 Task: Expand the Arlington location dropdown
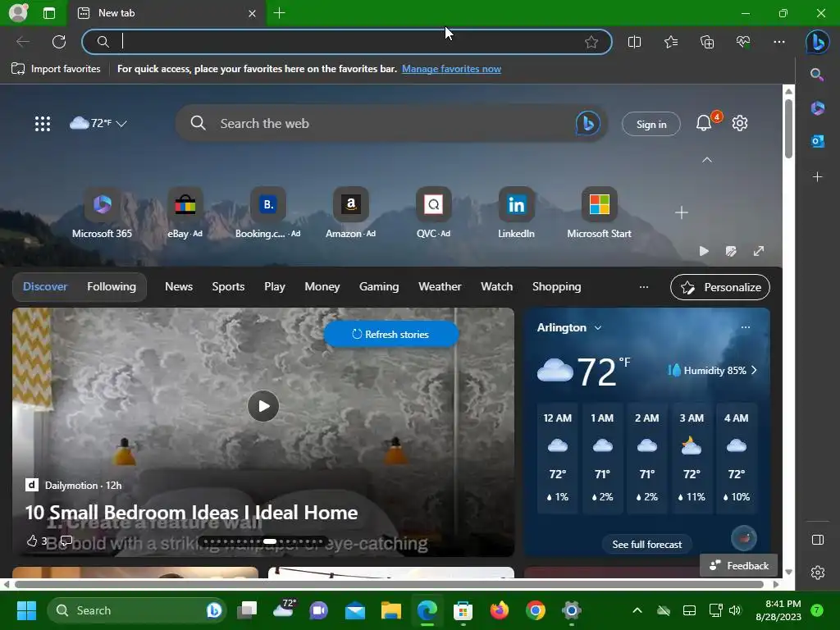598,328
